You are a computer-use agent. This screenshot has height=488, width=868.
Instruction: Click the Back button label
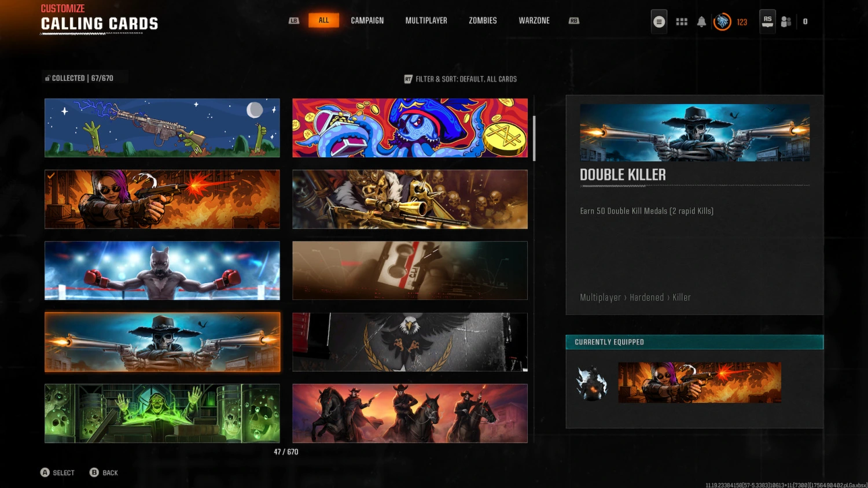pos(110,473)
